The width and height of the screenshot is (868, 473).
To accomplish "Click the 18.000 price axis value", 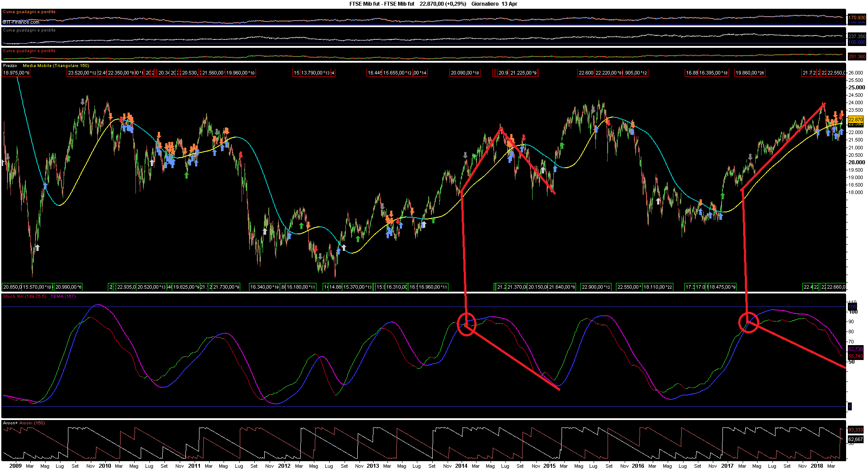I will pos(856,193).
